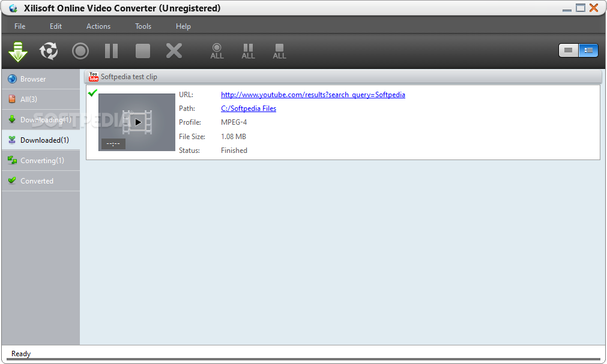
Task: Open the Help menu
Action: click(183, 26)
